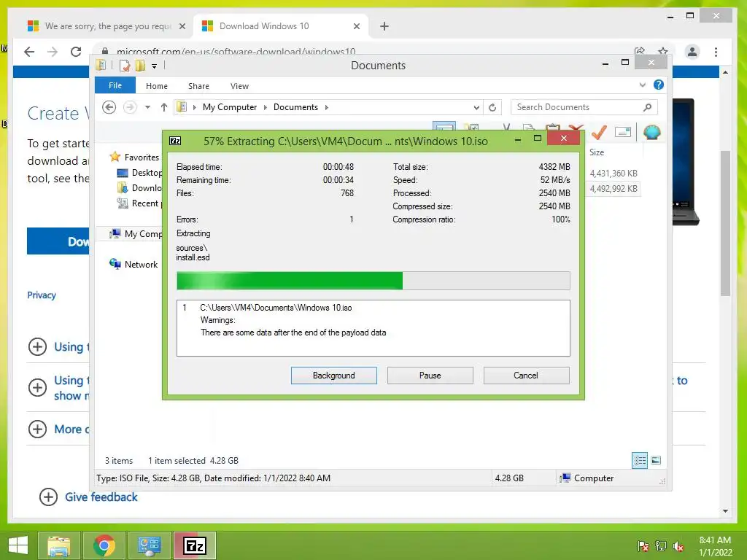Open Chrome from the taskbar
The image size is (747, 560).
tap(104, 545)
